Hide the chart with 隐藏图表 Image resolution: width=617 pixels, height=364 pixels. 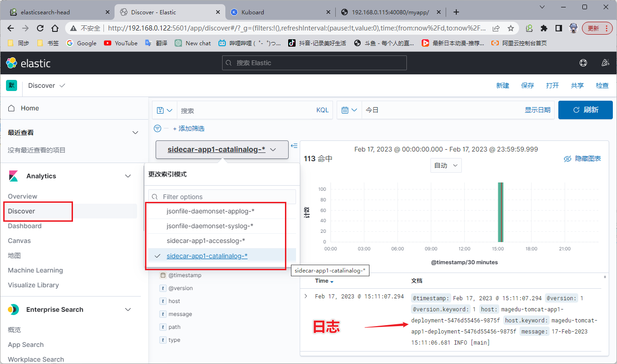(x=582, y=158)
